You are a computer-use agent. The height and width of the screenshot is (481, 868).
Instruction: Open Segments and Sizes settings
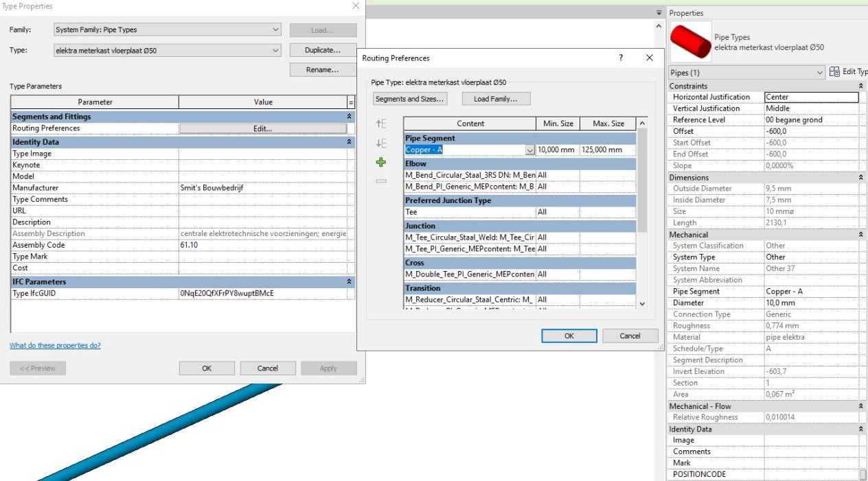click(409, 98)
